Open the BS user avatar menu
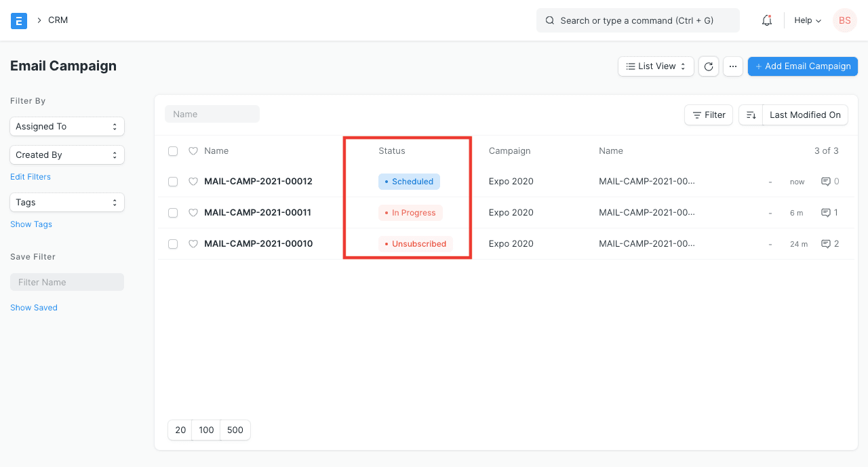Image resolution: width=868 pixels, height=467 pixels. [x=845, y=20]
